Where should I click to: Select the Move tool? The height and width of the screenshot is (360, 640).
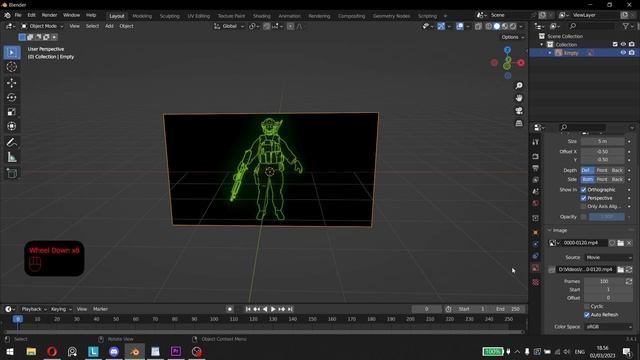pos(12,83)
